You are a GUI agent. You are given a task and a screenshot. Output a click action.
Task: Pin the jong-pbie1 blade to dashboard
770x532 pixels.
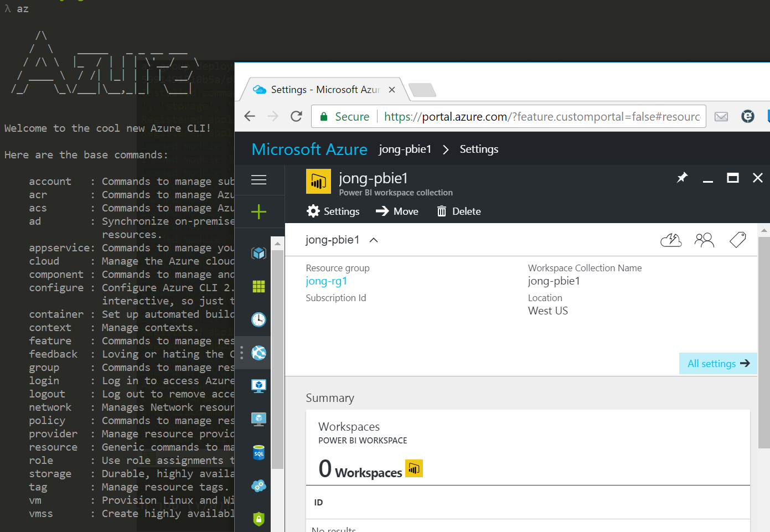click(x=682, y=178)
